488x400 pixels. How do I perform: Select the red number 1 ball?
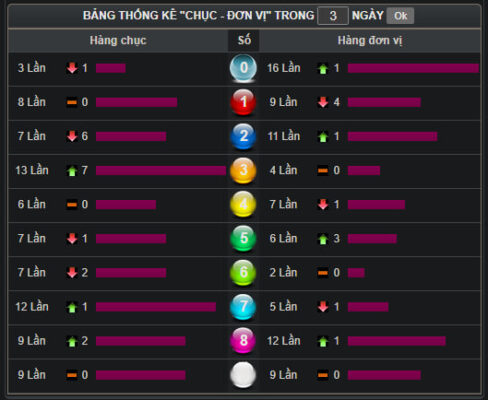tap(243, 102)
